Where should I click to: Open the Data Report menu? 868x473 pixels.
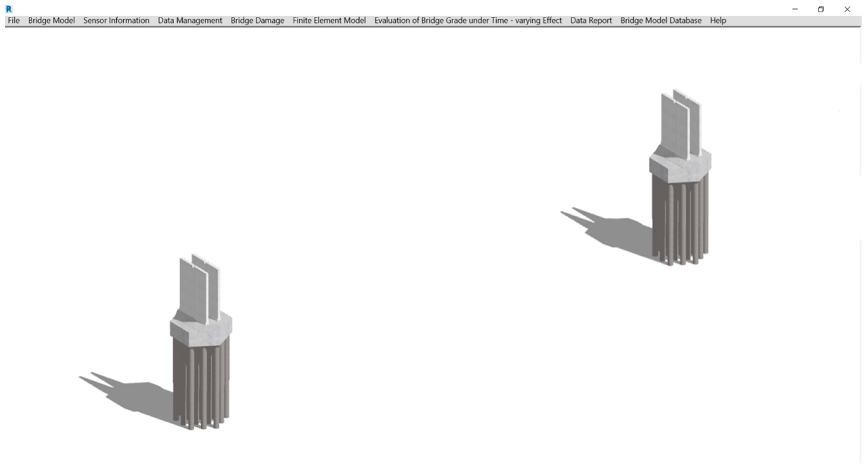591,21
